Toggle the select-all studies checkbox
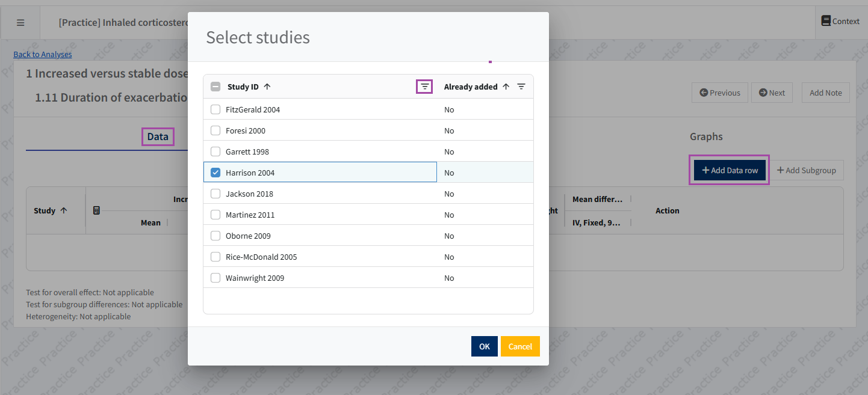 pyautogui.click(x=215, y=87)
